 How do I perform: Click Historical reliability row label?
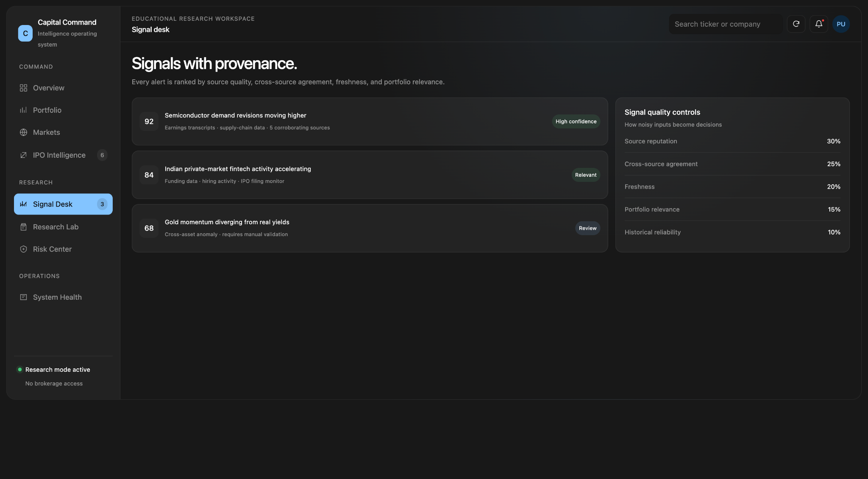click(653, 232)
